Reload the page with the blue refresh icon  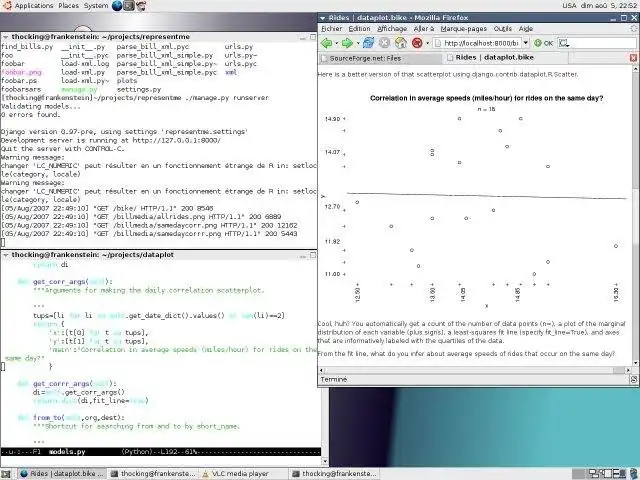[x=368, y=43]
